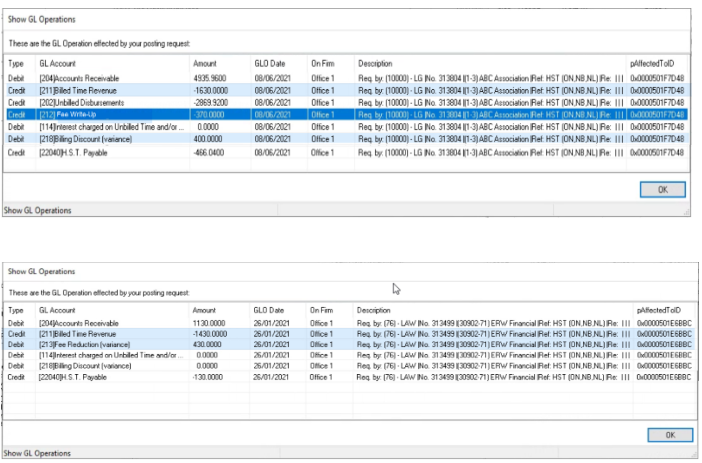Click amount 430.0000 cell

point(207,344)
